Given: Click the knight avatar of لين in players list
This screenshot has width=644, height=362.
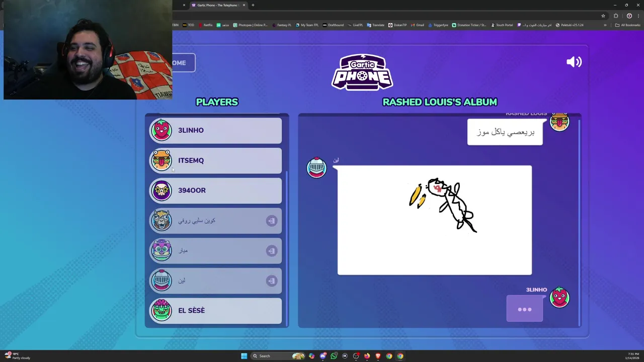Looking at the screenshot, I should pyautogui.click(x=162, y=281).
